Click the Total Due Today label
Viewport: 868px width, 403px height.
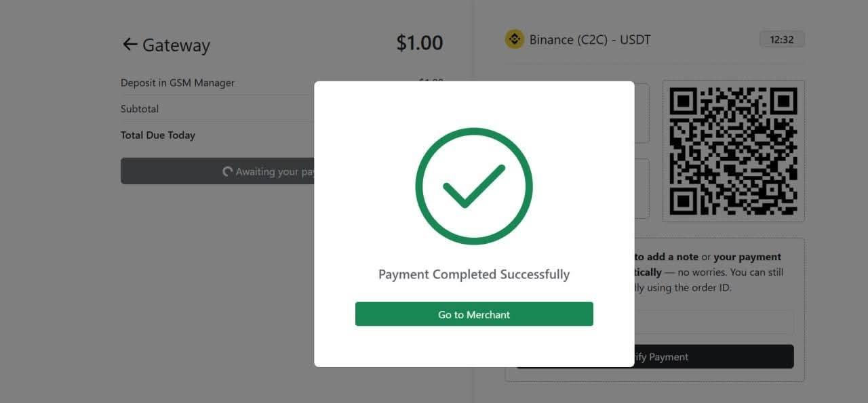[158, 135]
